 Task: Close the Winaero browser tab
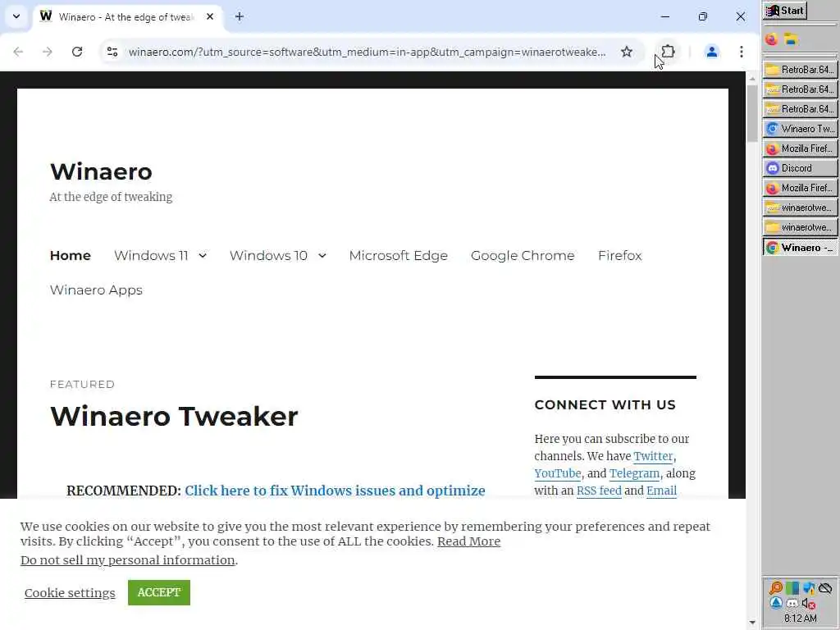210,16
